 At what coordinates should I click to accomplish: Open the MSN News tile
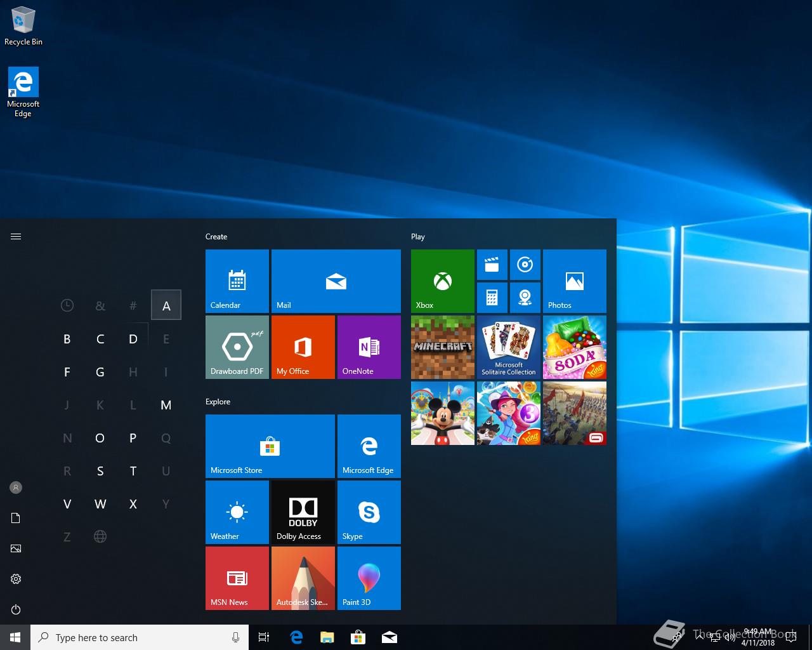237,578
